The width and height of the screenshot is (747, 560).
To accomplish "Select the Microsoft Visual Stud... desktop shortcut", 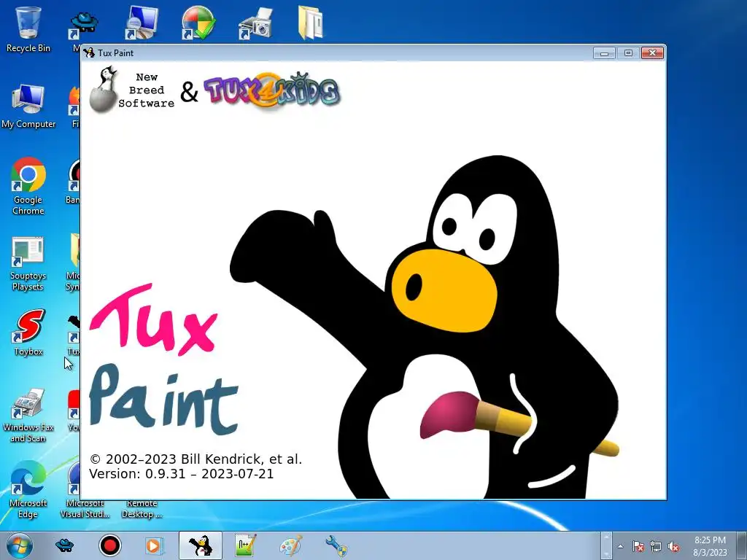I will [85, 508].
